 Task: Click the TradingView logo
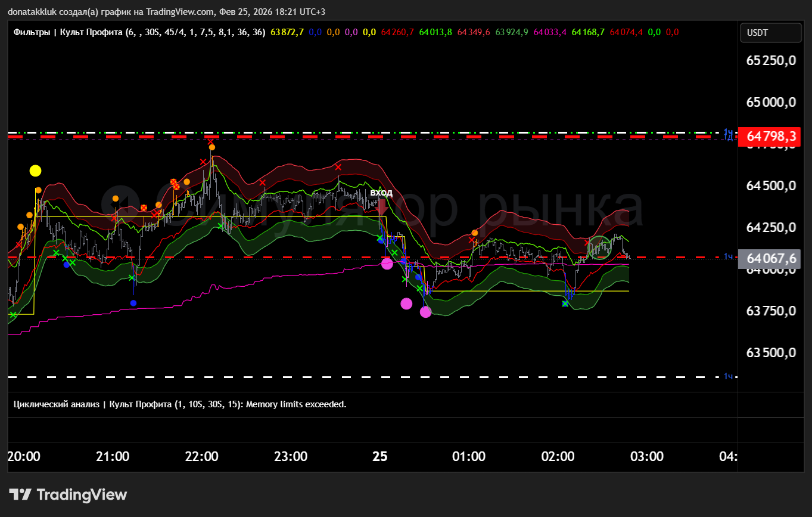[x=69, y=494]
